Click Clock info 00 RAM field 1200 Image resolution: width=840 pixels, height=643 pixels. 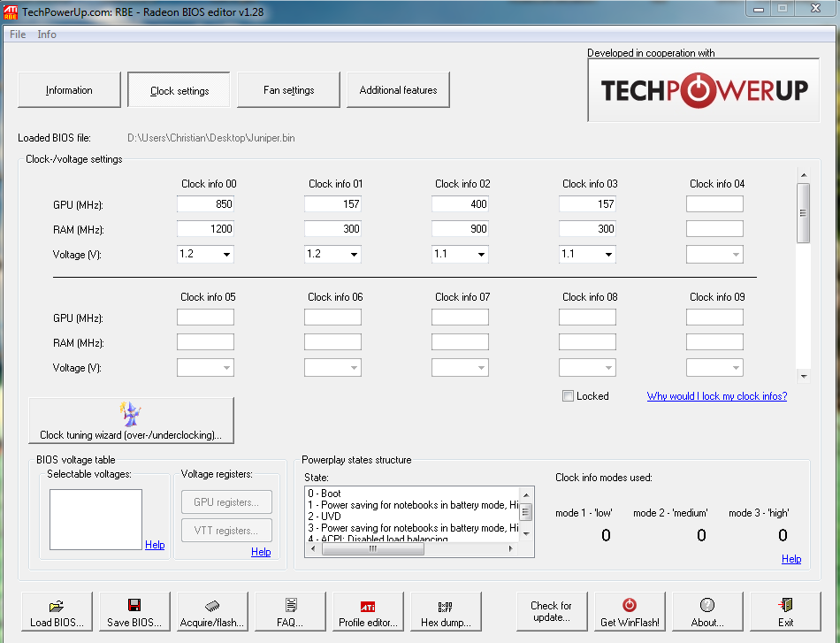(205, 229)
